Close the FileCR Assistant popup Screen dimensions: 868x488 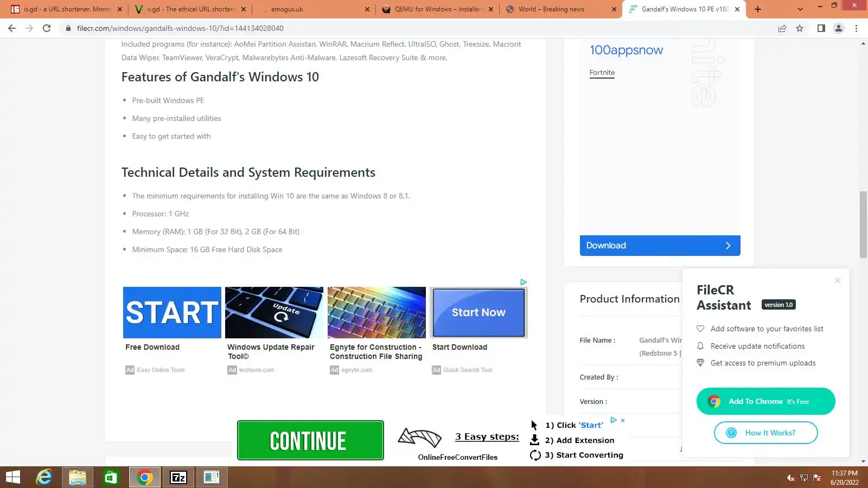pyautogui.click(x=838, y=280)
